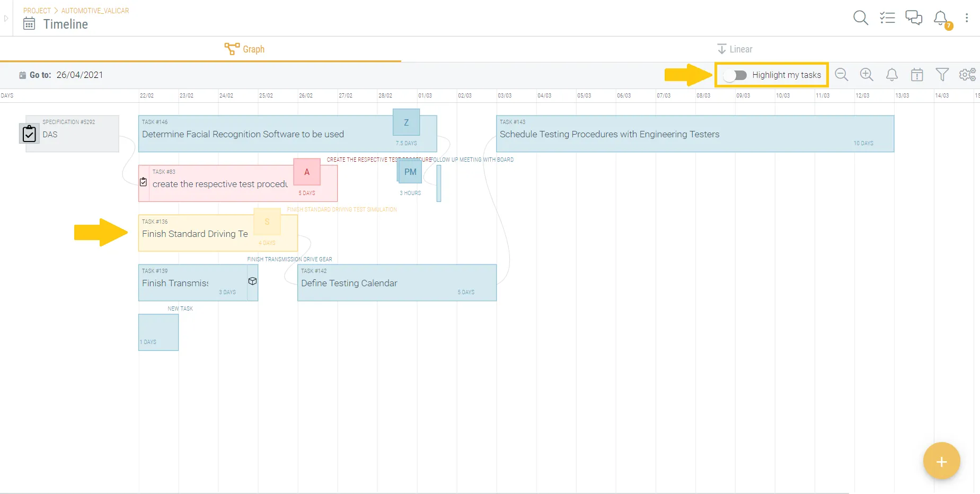Open timeline settings via gears icon

coord(967,75)
